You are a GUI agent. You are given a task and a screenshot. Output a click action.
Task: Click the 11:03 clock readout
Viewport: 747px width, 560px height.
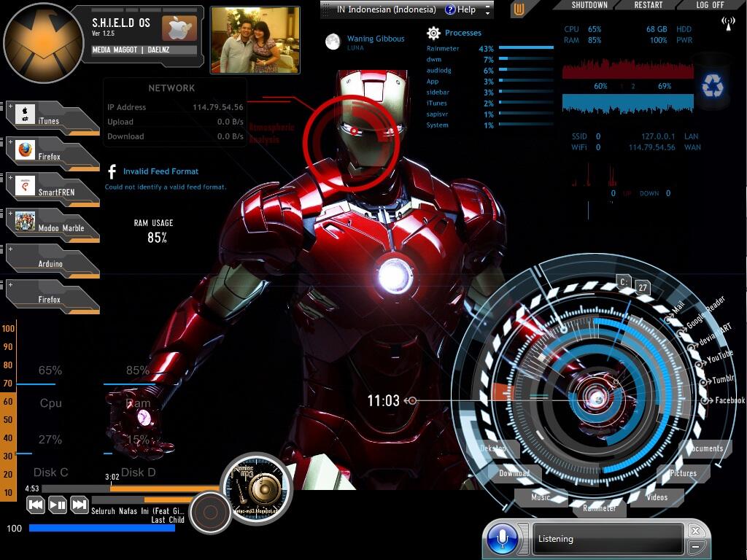click(x=383, y=400)
